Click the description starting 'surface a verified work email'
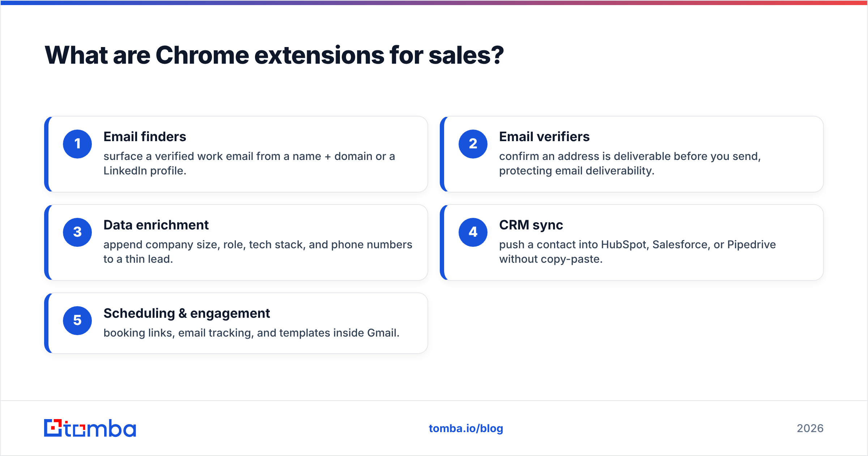The width and height of the screenshot is (868, 456). coord(249,164)
